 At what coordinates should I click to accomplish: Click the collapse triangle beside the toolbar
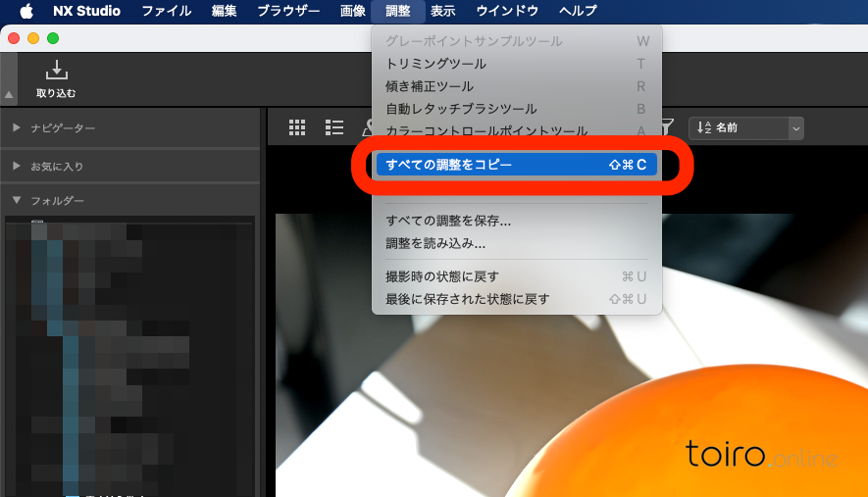[9, 95]
